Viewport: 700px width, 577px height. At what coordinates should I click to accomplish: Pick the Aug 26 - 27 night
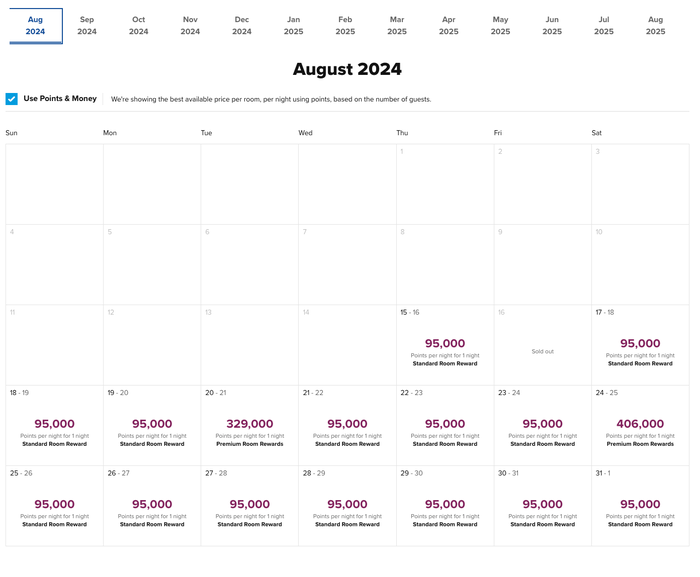(152, 506)
